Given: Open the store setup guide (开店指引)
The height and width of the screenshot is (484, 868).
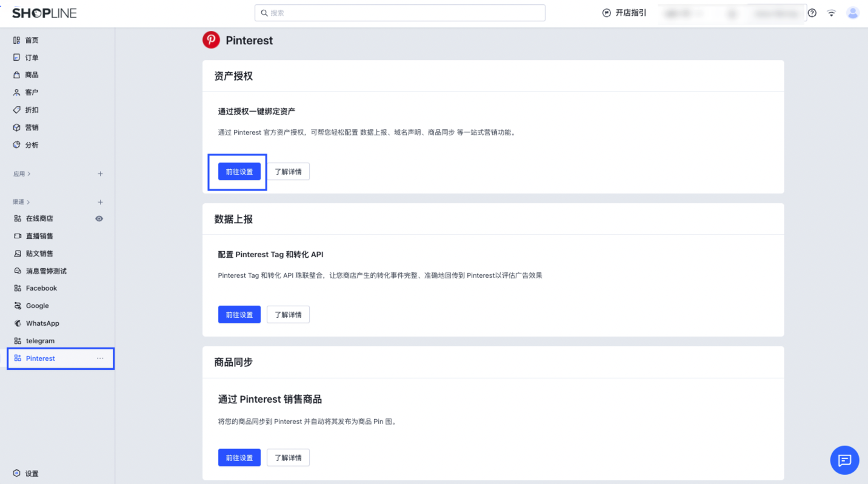Looking at the screenshot, I should (624, 13).
